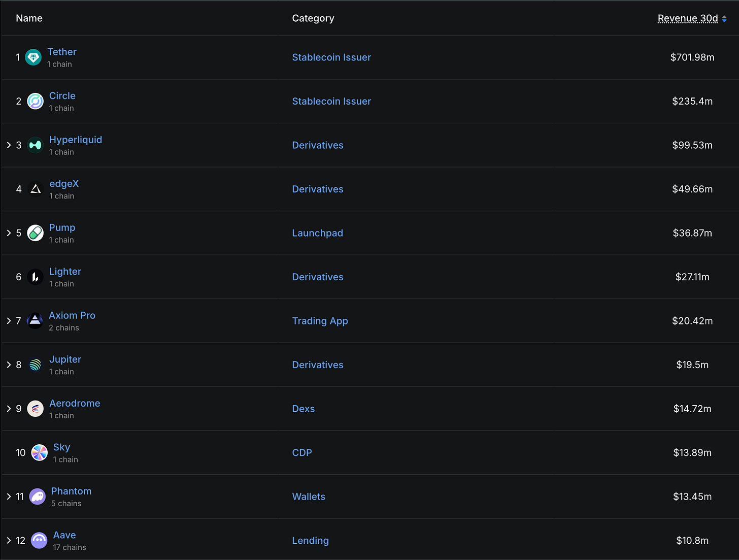The image size is (739, 560).
Task: Open the Stablecoin Issuer category for Tether
Action: click(331, 57)
